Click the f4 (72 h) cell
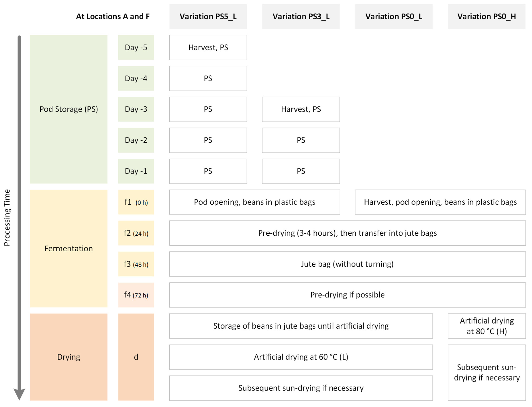This screenshot has height=407, width=532. [x=136, y=295]
